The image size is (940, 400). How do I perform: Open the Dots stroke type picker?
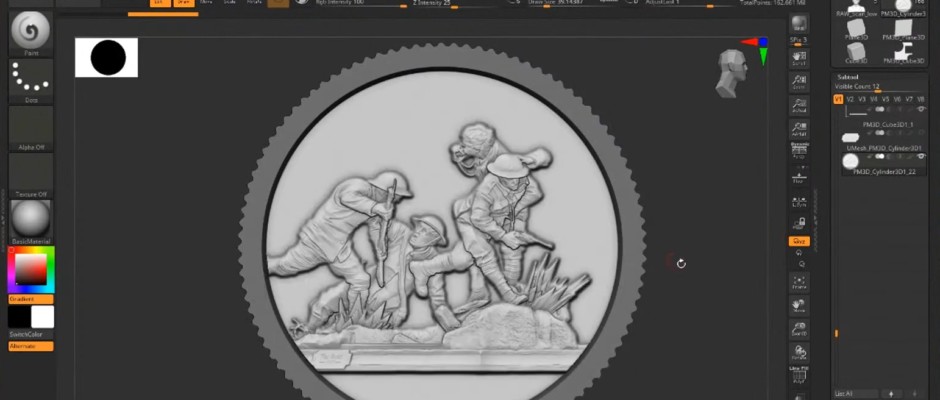coord(31,80)
